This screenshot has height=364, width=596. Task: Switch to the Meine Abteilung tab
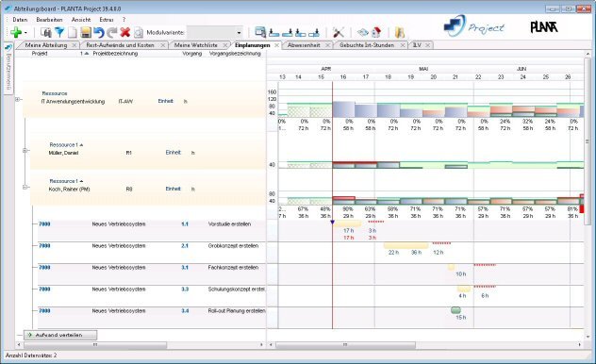click(46, 45)
